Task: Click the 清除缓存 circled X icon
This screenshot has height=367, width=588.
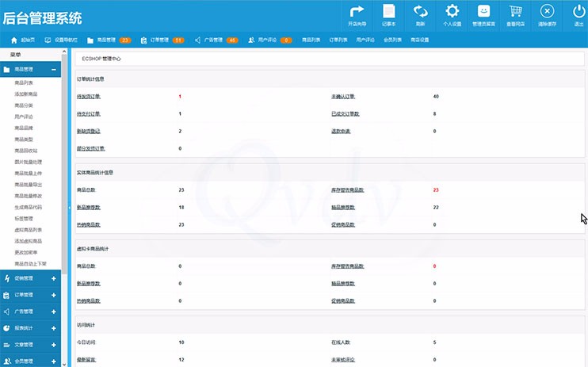Action: coord(547,11)
